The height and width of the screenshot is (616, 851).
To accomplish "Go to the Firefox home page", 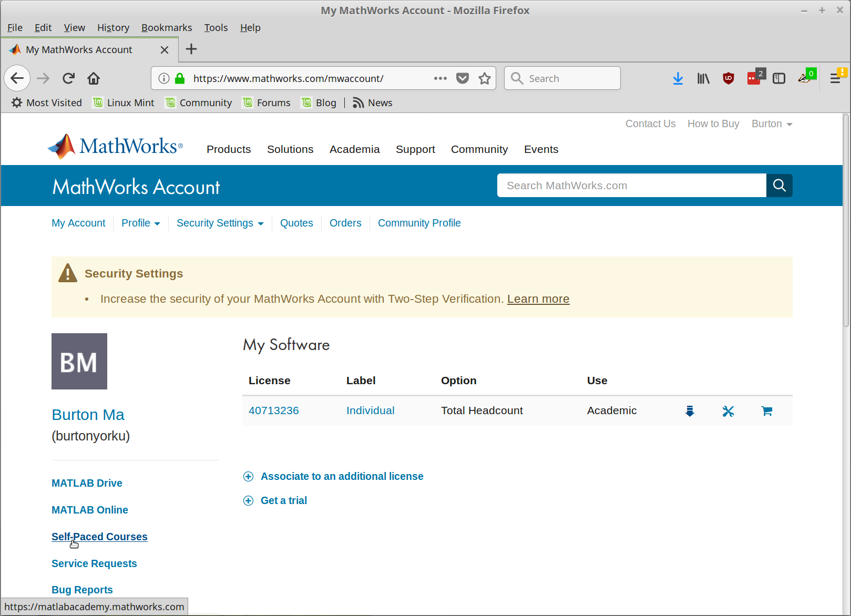I will point(94,78).
